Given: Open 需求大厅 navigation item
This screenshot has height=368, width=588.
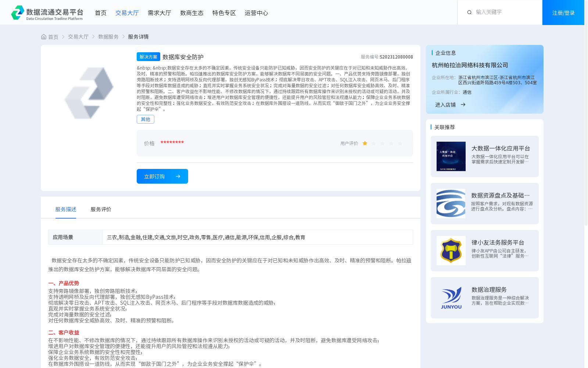Looking at the screenshot, I should [x=159, y=13].
